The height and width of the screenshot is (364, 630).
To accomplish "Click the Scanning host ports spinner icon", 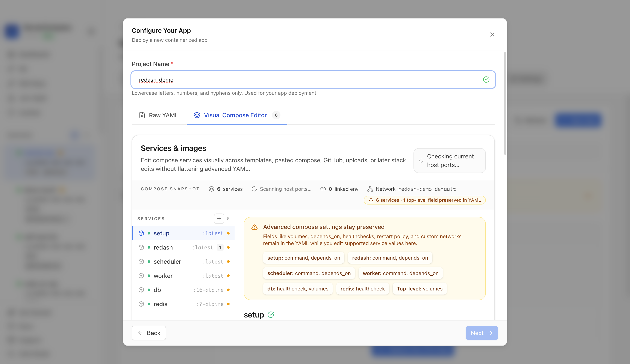I will (x=254, y=189).
